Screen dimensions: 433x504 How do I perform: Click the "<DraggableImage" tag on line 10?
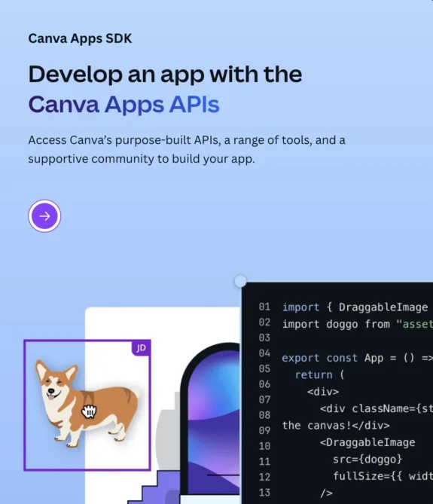point(367,442)
